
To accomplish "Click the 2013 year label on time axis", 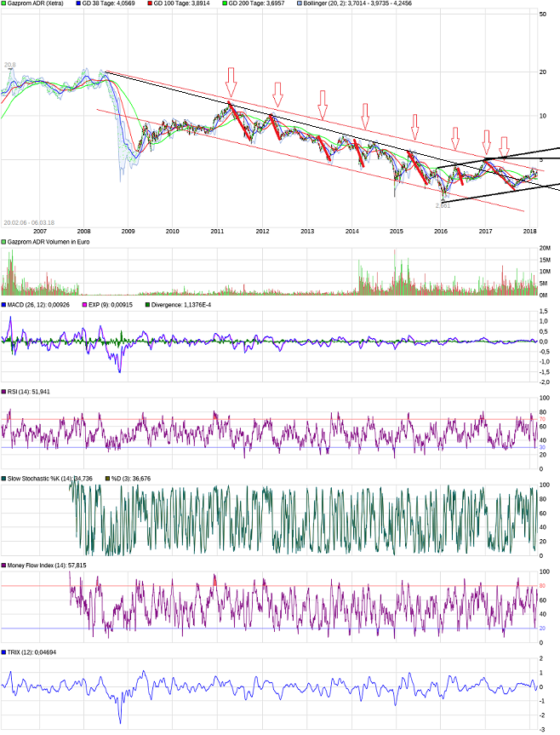I will pos(307,231).
